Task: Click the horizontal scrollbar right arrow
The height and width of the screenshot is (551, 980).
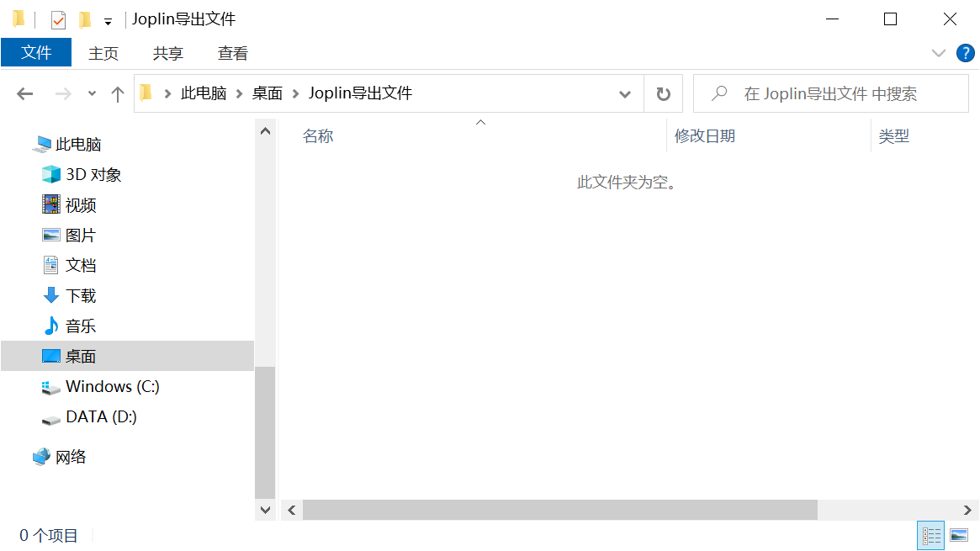Action: coord(967,510)
